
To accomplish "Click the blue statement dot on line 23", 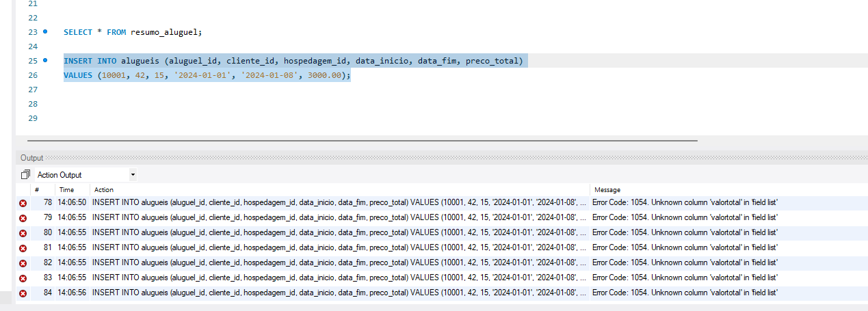I will tap(45, 31).
